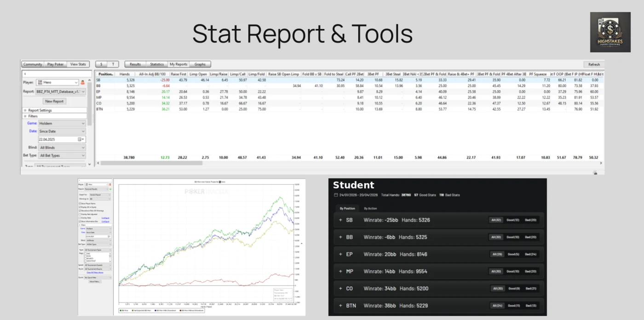
Task: Check the SNG flag checkbox
Action: click(x=86, y=254)
